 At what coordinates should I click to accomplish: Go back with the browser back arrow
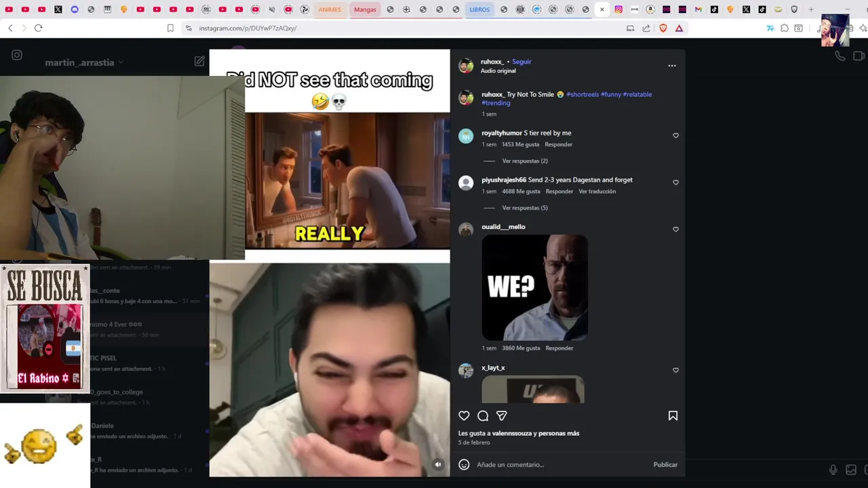[x=10, y=28]
